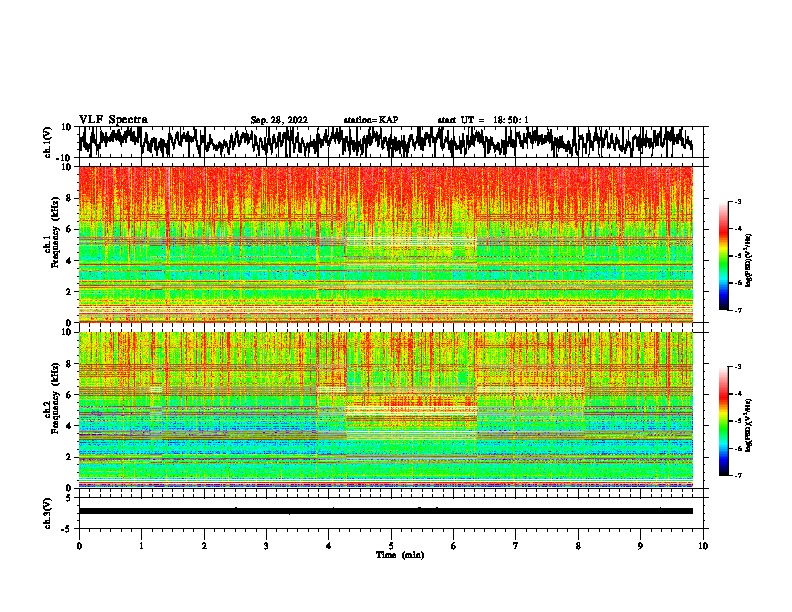Click the "-7" label on ch.1 color scale
792x612 pixels.
coord(737,310)
